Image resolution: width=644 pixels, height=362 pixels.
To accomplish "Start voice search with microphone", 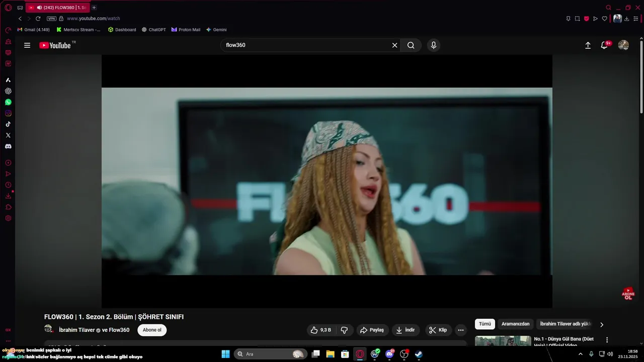I will point(434,45).
